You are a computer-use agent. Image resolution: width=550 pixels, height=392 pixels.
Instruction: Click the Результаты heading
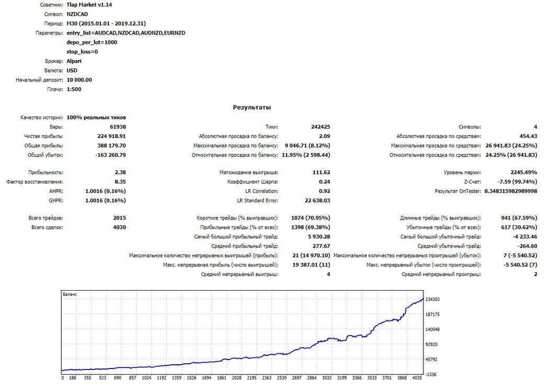[x=252, y=108]
